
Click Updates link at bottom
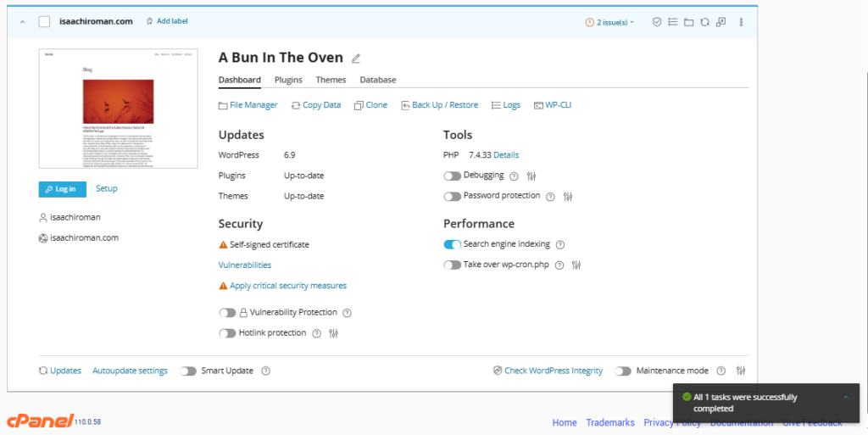tap(60, 371)
